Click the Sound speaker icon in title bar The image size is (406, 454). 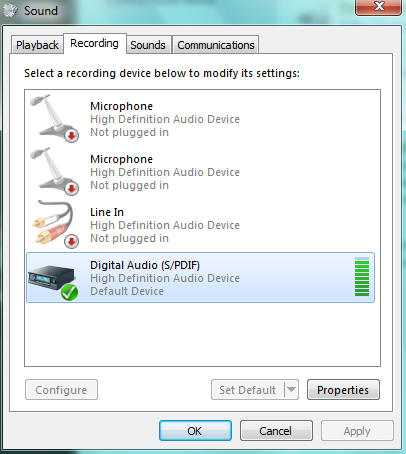[x=10, y=10]
